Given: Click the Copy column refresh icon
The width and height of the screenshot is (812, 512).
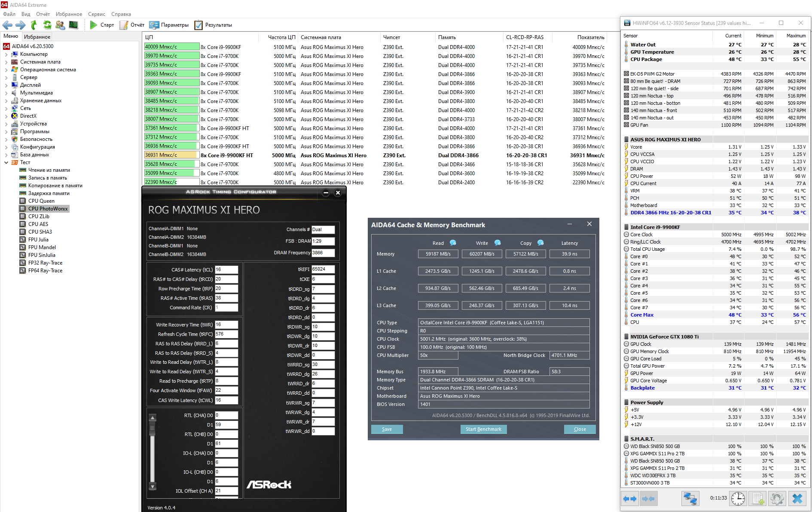Looking at the screenshot, I should point(540,243).
